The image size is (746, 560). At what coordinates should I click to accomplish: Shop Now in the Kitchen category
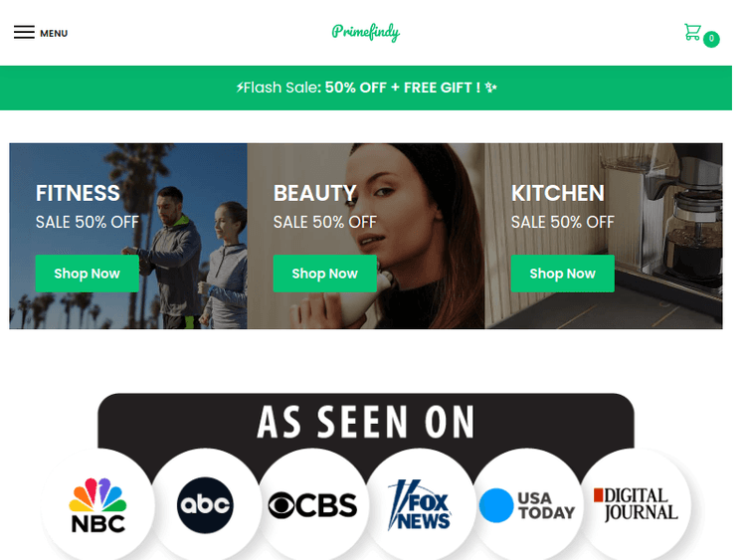point(563,274)
